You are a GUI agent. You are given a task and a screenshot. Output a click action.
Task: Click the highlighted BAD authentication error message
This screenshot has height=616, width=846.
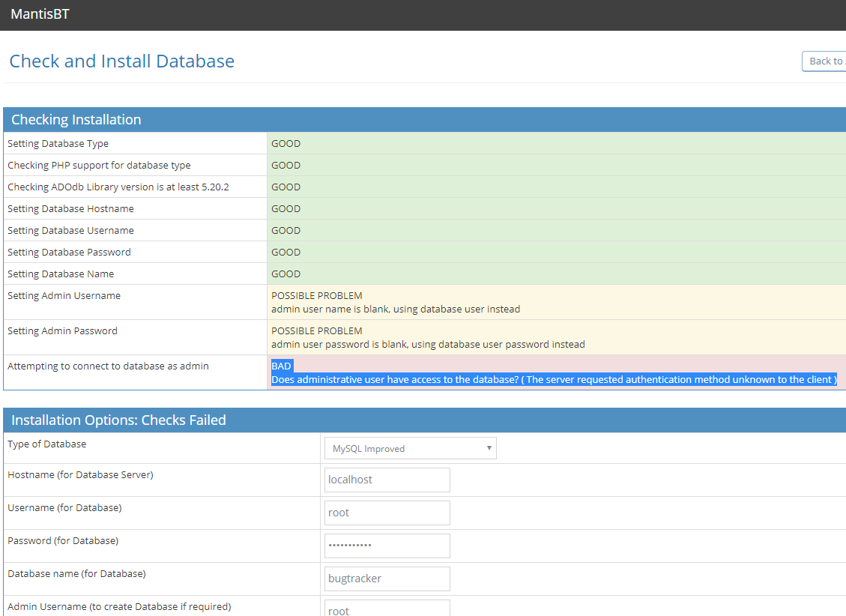pos(553,380)
